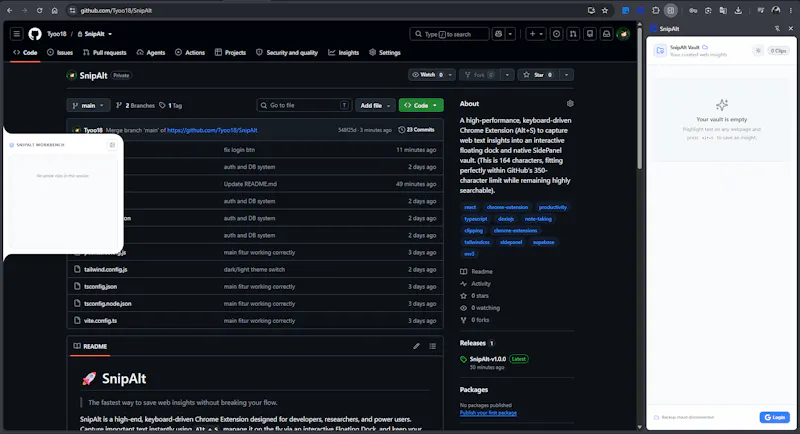800x434 pixels.
Task: Open the Publish your first package link
Action: click(x=488, y=413)
